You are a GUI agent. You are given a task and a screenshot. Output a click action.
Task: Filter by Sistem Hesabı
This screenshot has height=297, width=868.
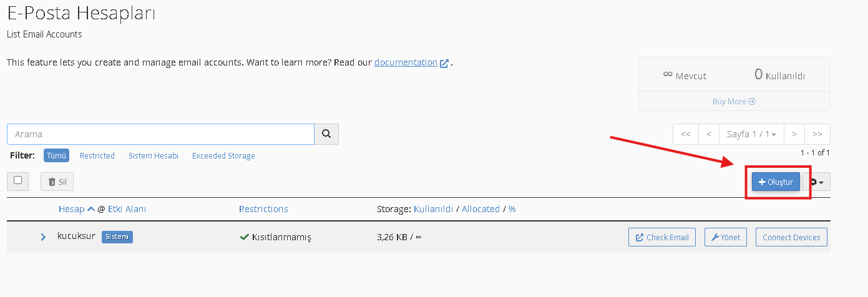click(154, 155)
